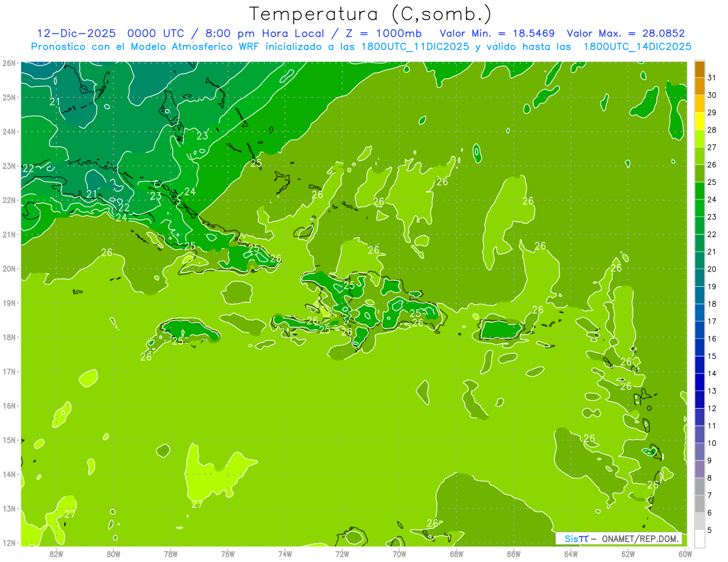Click the white swatch below 5 on colorbar
This screenshot has height=562, width=728.
[x=699, y=538]
